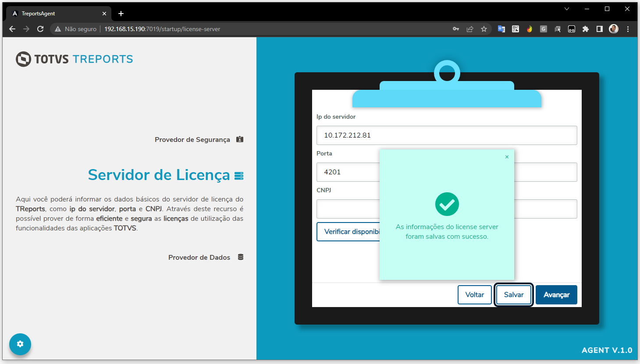Click the Voltar button
This screenshot has height=364, width=640.
tap(475, 295)
